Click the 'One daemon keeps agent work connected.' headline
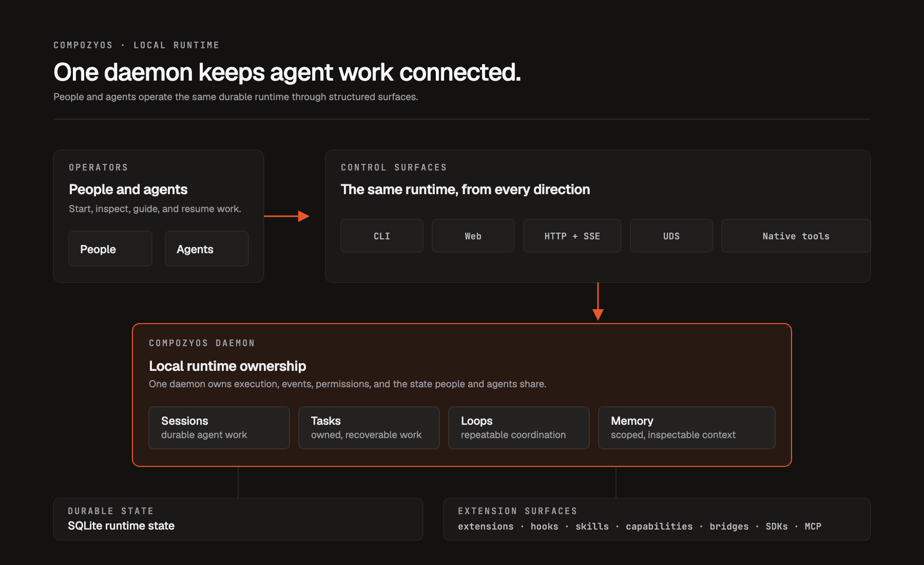 287,72
